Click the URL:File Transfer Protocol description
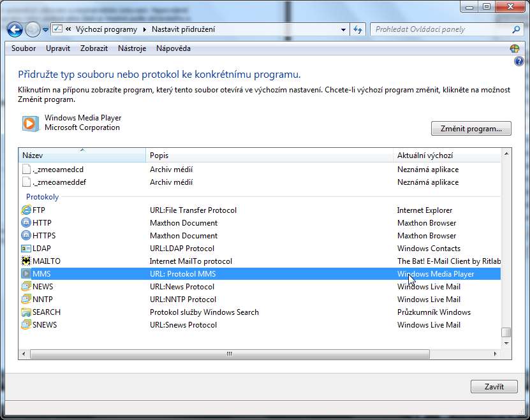The height and width of the screenshot is (420, 530). click(193, 210)
